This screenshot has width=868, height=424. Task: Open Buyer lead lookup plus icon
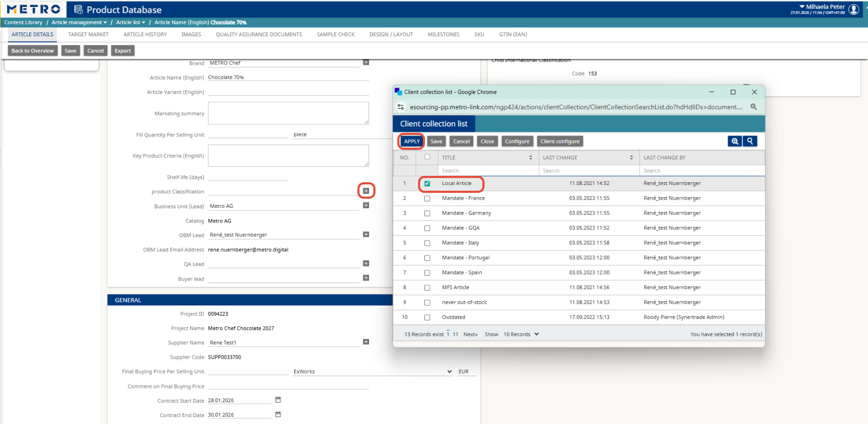(x=366, y=278)
